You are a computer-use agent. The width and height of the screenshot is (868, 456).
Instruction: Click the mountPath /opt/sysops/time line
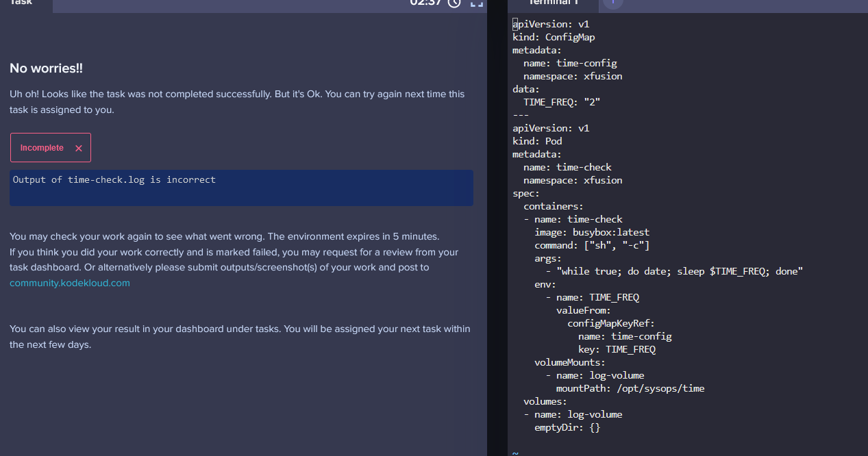pos(630,388)
